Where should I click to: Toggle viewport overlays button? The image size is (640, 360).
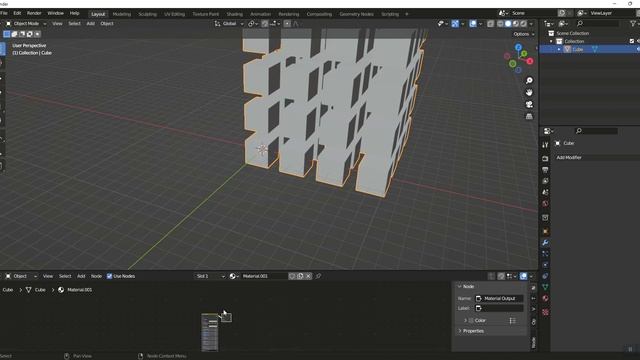(473, 24)
